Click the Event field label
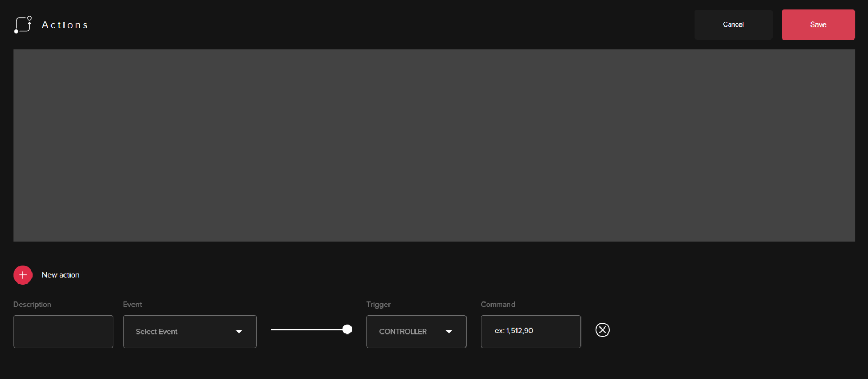Viewport: 868px width, 379px height. [132, 304]
